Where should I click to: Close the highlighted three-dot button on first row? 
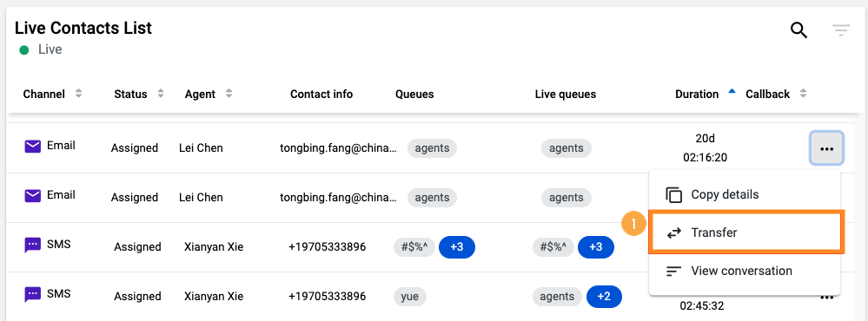[x=827, y=148]
